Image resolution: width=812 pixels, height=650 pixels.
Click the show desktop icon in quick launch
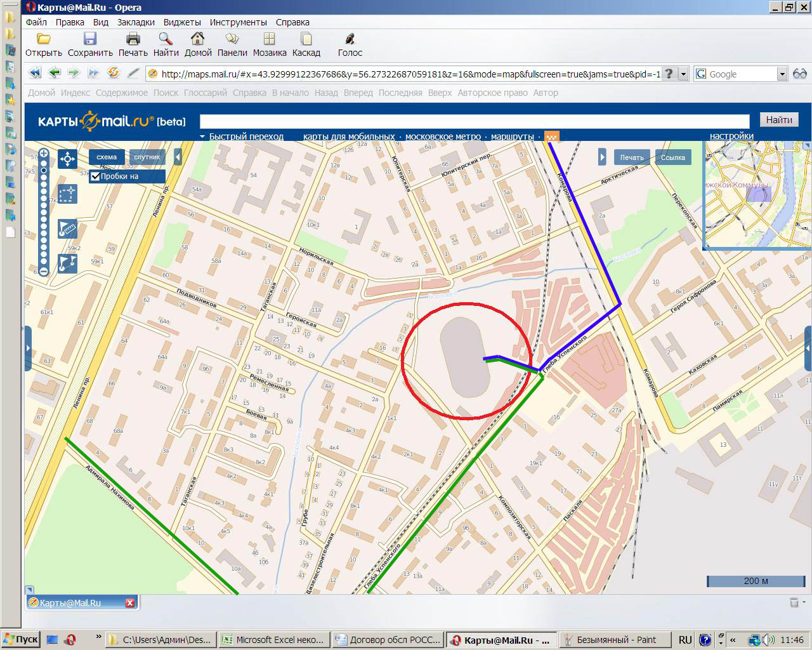53,639
